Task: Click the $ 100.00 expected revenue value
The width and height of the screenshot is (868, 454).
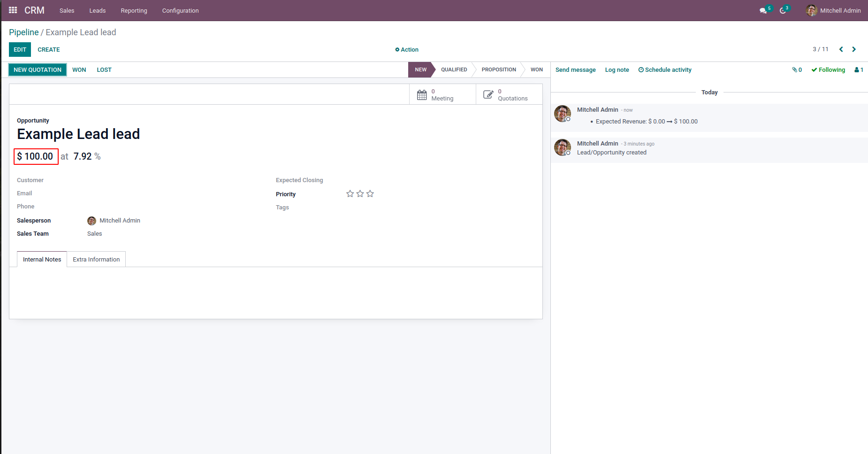Action: pyautogui.click(x=36, y=156)
